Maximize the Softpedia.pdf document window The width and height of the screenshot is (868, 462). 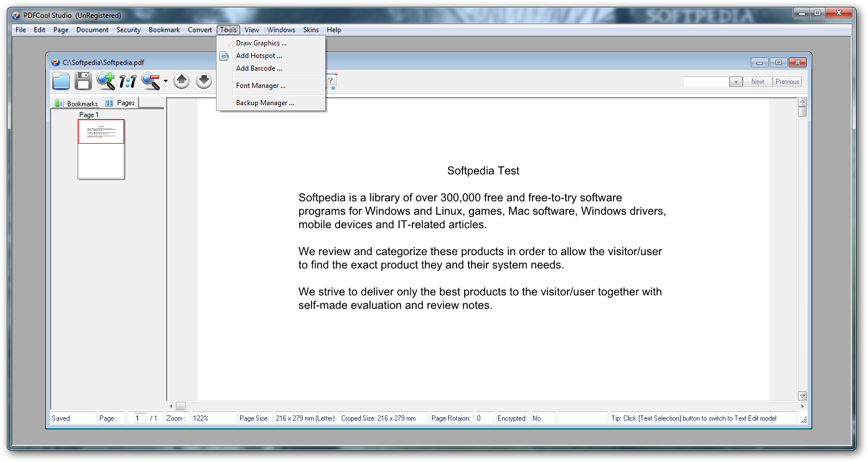779,63
